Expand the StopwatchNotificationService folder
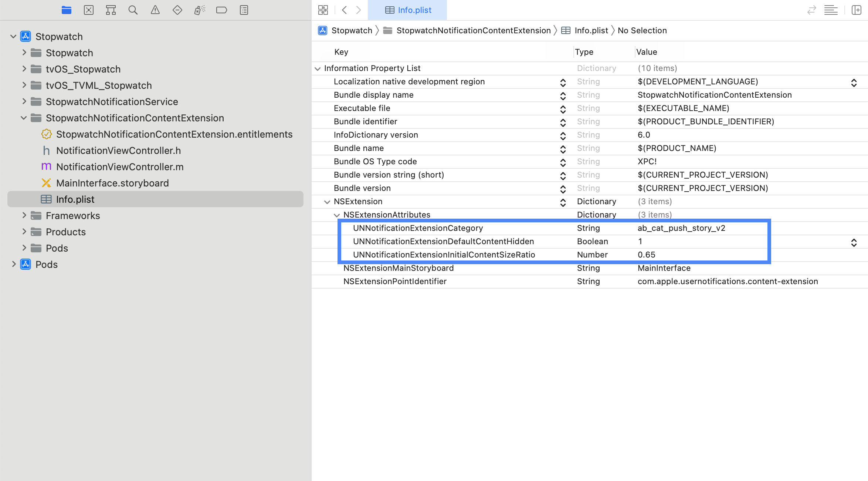This screenshot has height=481, width=868. 24,101
